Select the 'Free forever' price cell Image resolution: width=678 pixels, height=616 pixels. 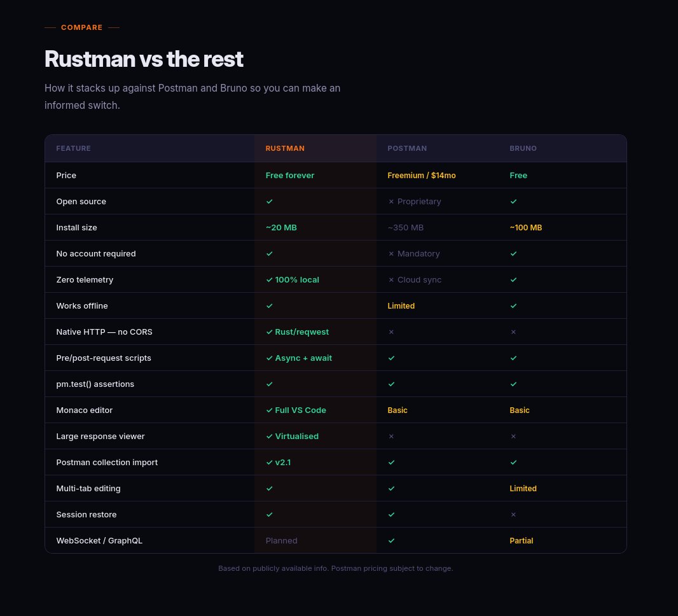pyautogui.click(x=289, y=175)
